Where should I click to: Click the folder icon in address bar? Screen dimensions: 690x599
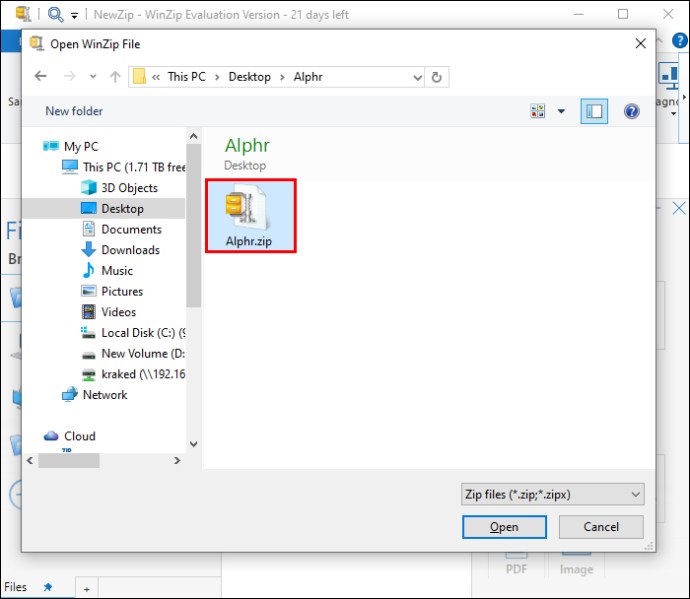point(139,77)
